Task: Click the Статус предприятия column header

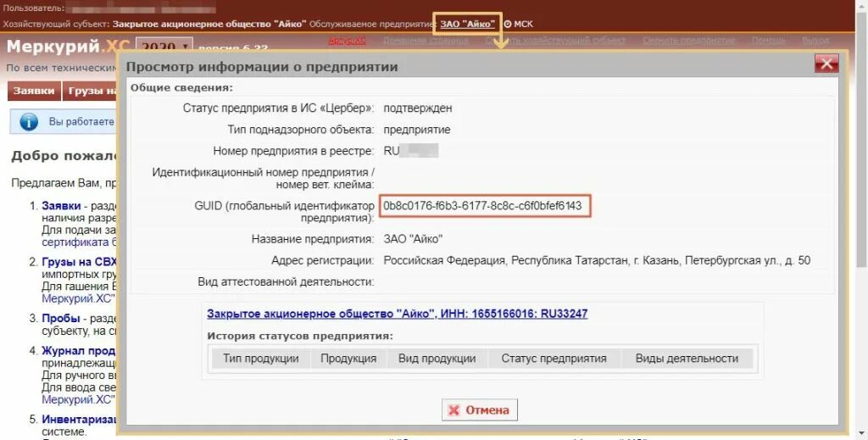Action: [554, 358]
